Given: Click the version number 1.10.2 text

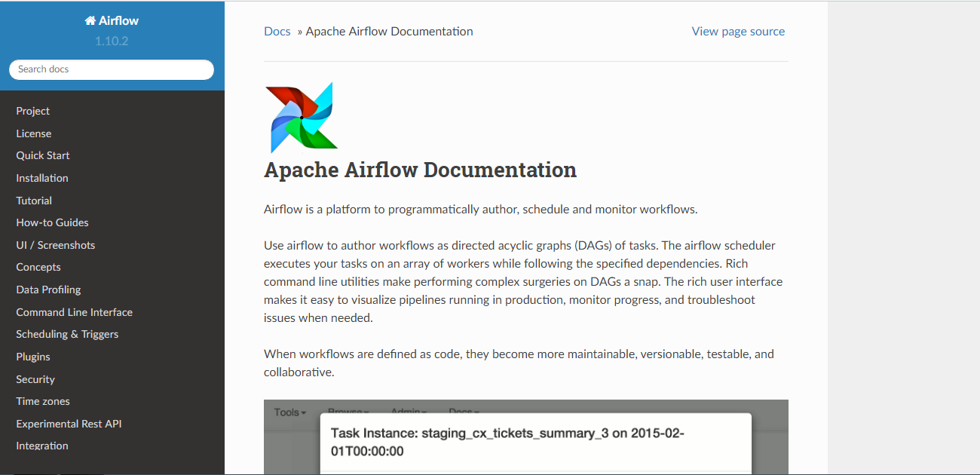Looking at the screenshot, I should tap(112, 41).
